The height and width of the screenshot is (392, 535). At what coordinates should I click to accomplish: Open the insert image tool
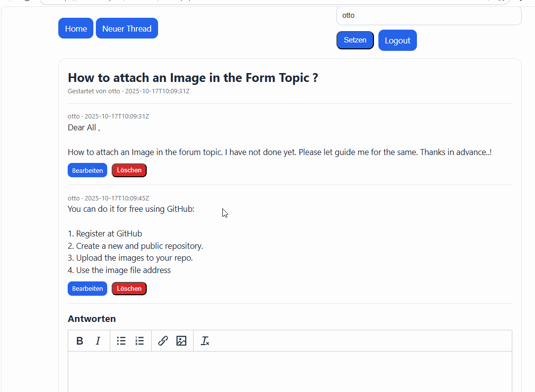[x=181, y=341]
